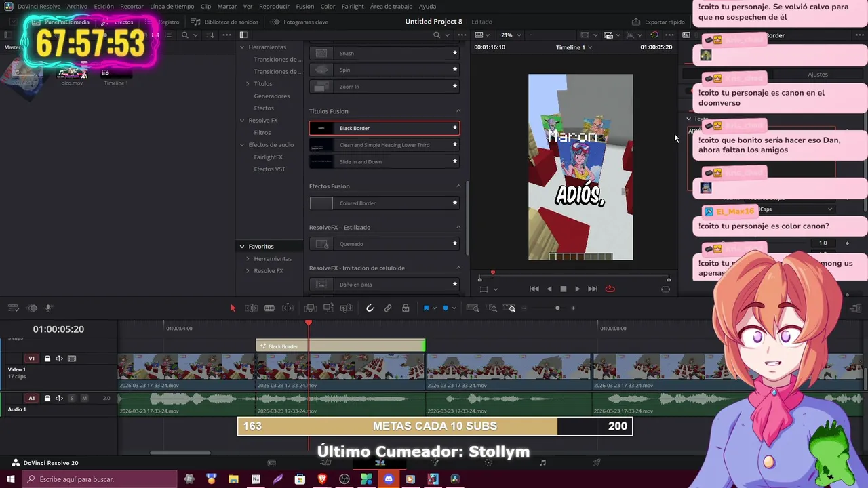Open timeline view options icon
Viewport: 868px width, 488px height.
tap(14, 308)
